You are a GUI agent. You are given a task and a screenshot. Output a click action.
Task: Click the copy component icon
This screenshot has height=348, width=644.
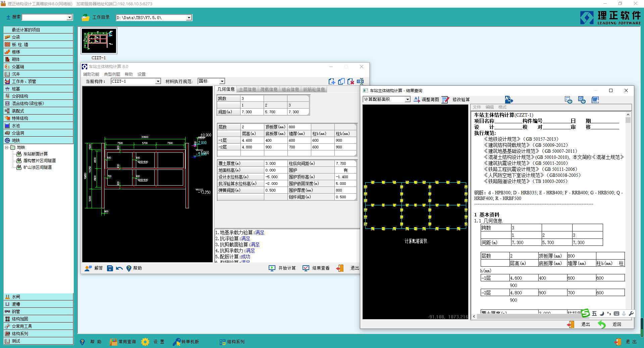pyautogui.click(x=341, y=81)
